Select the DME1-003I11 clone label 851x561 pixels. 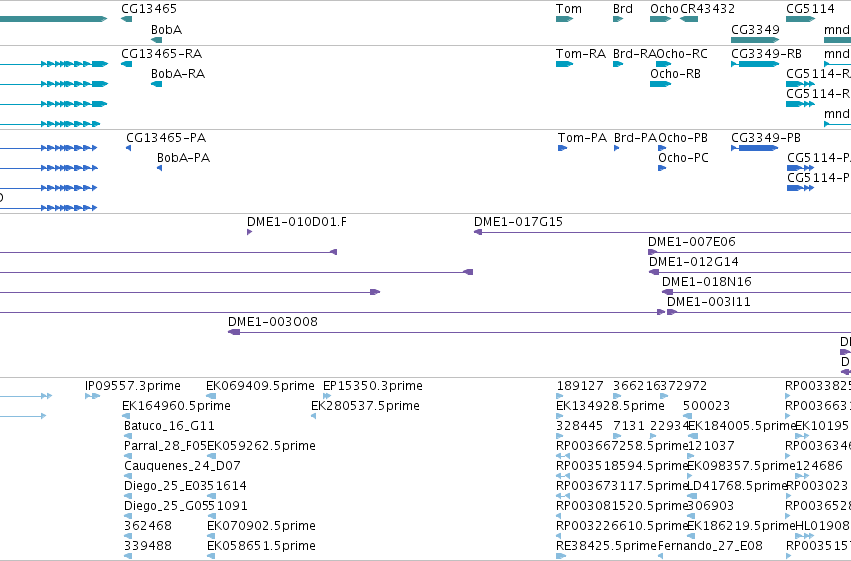pos(709,302)
